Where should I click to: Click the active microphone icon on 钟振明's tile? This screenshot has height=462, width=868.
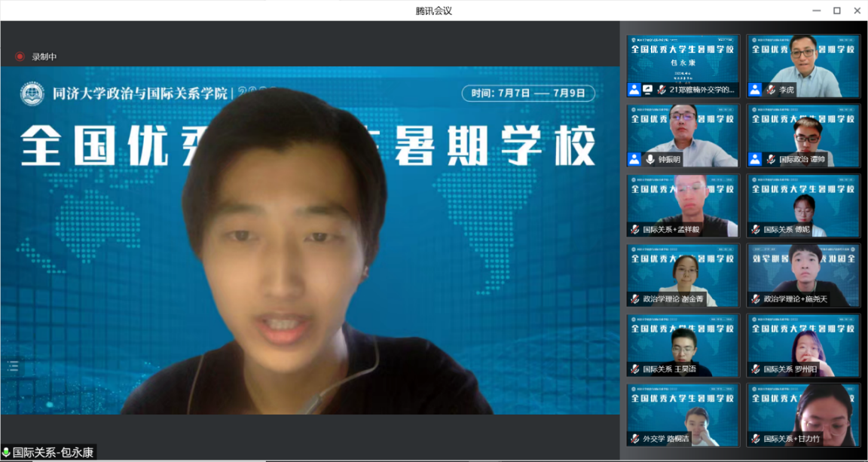[x=649, y=159]
